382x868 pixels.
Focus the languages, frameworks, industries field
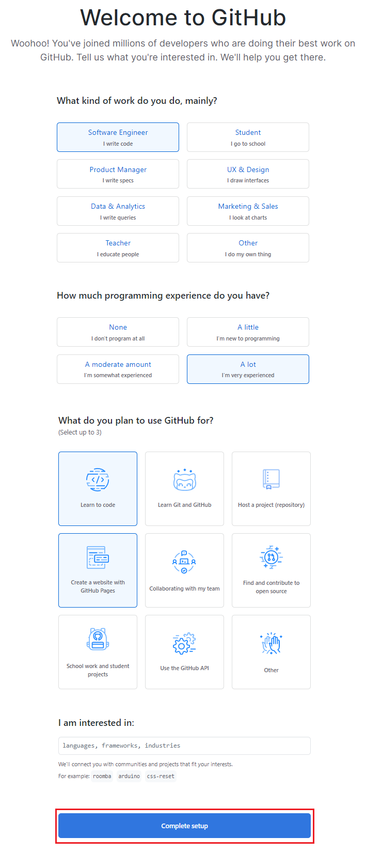coord(184,746)
